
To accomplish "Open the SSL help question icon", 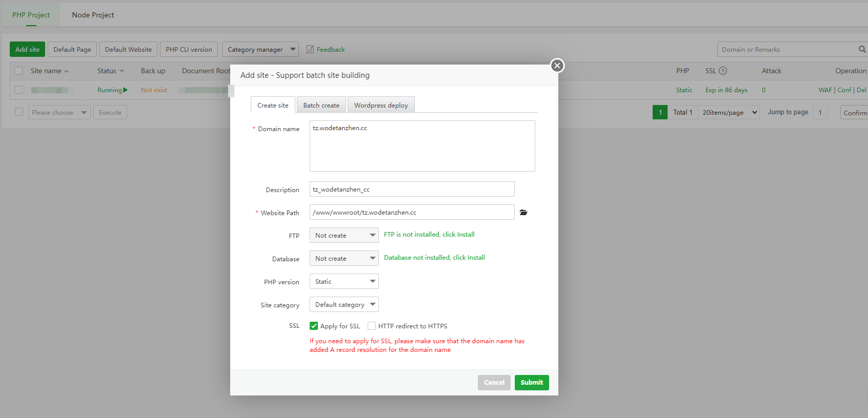I will click(723, 71).
